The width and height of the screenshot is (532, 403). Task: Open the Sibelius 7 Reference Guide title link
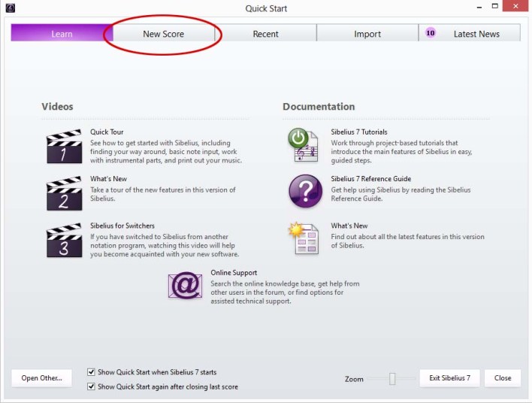coord(371,179)
